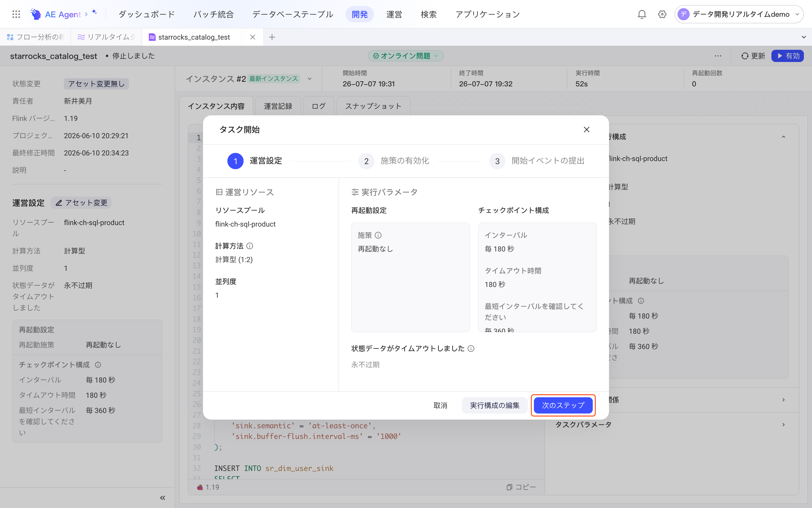This screenshot has width=812, height=508.
Task: Select the 運営 top menu item
Action: coord(394,14)
